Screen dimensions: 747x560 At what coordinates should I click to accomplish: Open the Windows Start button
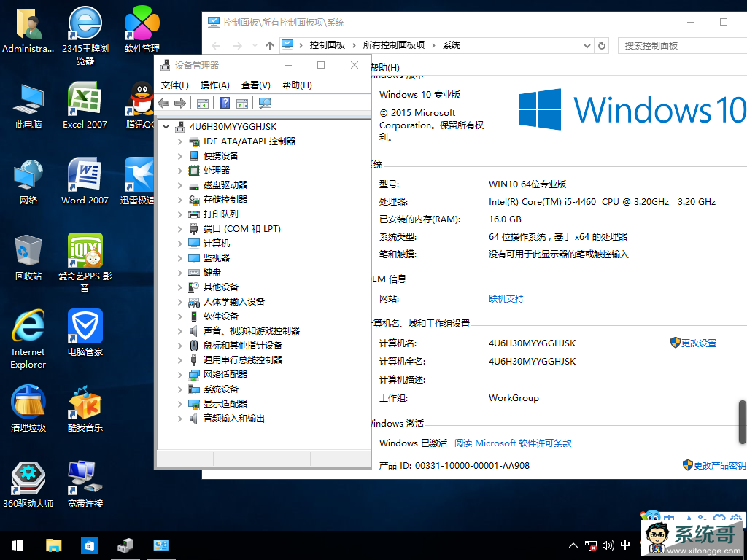[18, 545]
